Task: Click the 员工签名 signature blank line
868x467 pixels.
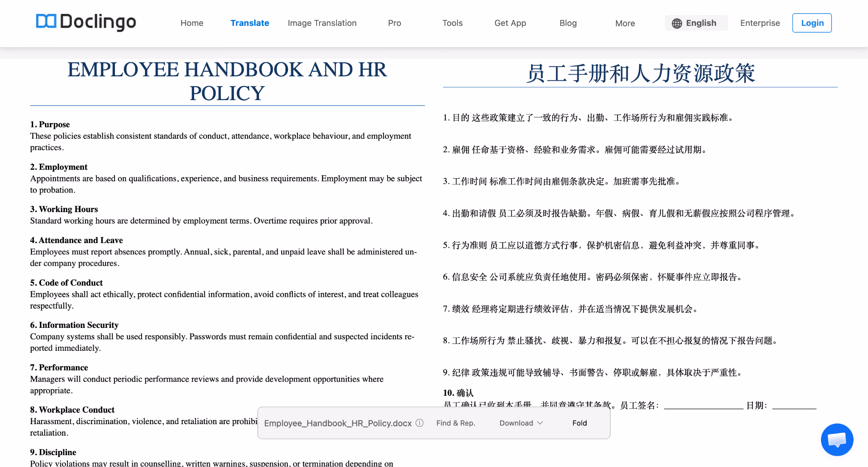Action: point(704,406)
